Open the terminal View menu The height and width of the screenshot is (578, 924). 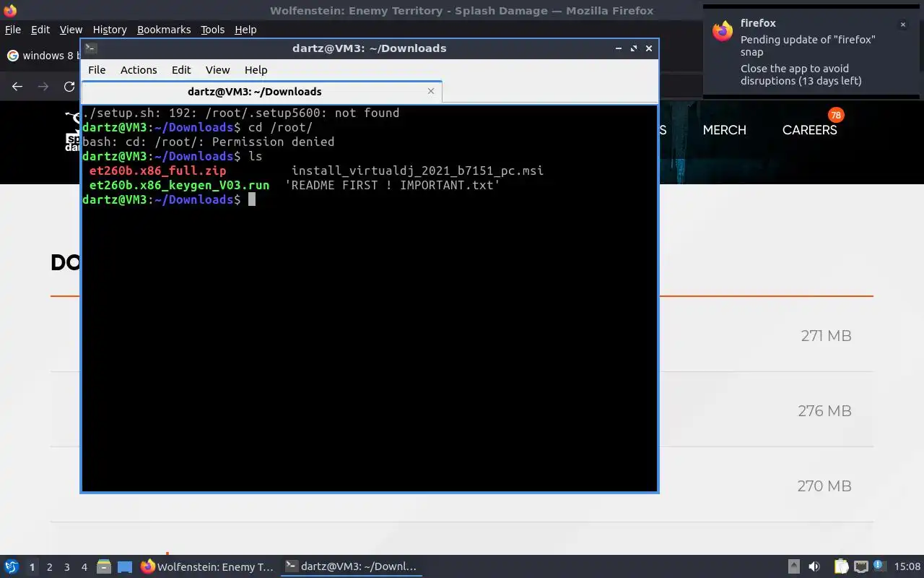click(x=217, y=70)
